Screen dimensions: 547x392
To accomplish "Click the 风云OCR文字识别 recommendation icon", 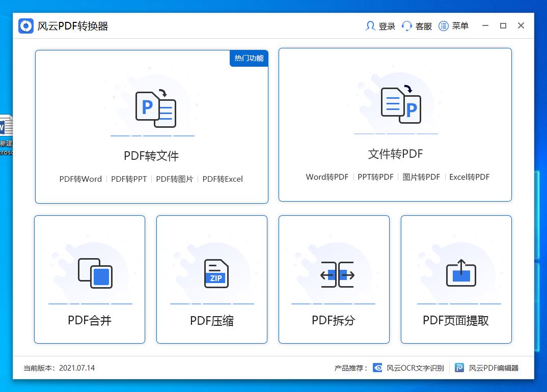I will click(377, 368).
